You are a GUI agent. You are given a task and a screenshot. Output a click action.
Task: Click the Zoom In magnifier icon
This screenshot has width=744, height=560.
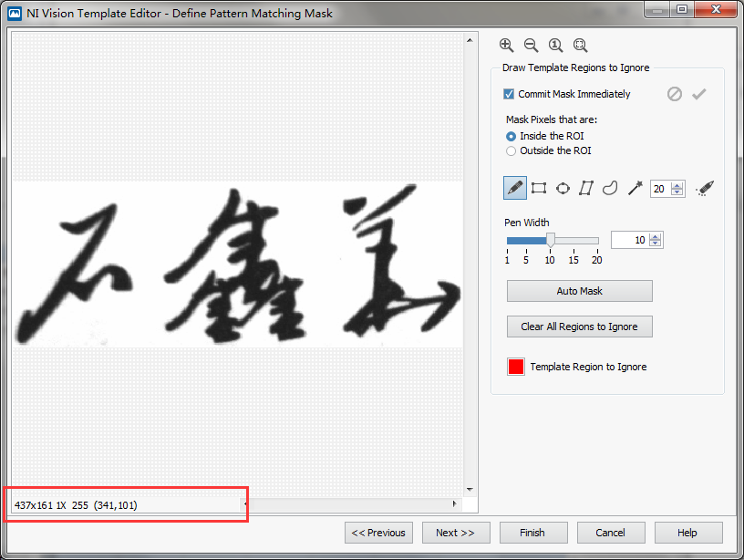pos(506,45)
